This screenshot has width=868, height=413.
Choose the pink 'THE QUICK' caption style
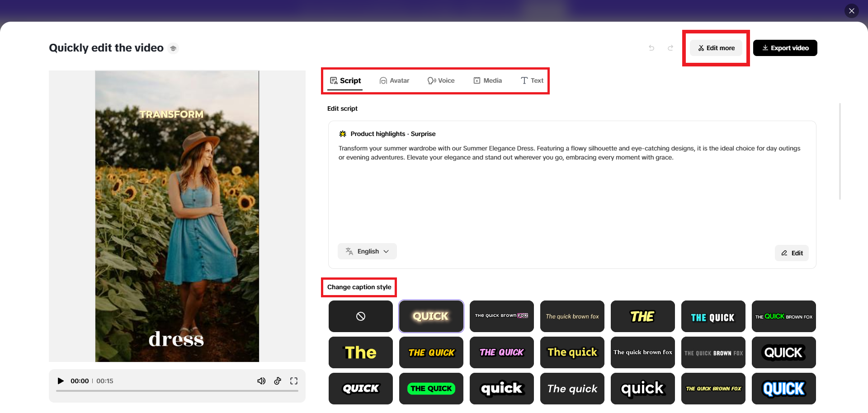[x=502, y=352]
